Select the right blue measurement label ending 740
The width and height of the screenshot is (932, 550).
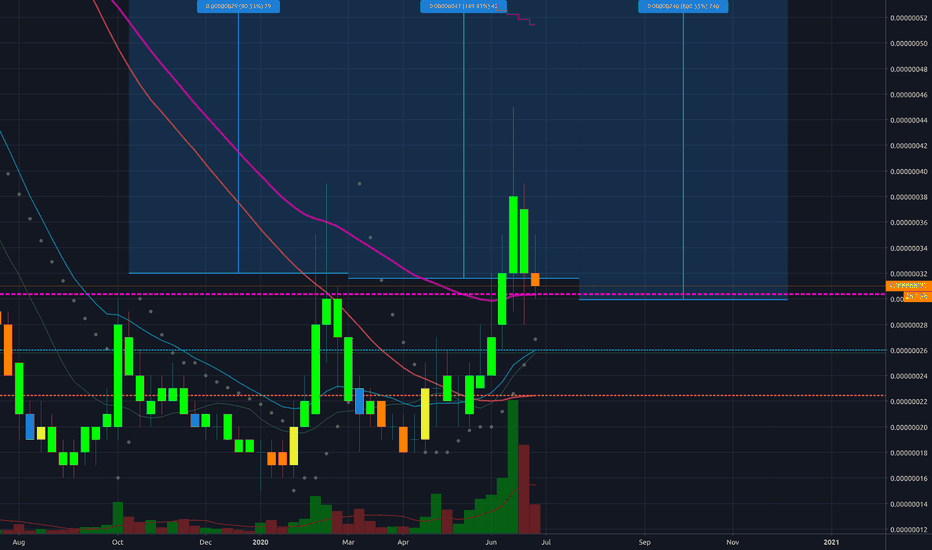(x=684, y=7)
